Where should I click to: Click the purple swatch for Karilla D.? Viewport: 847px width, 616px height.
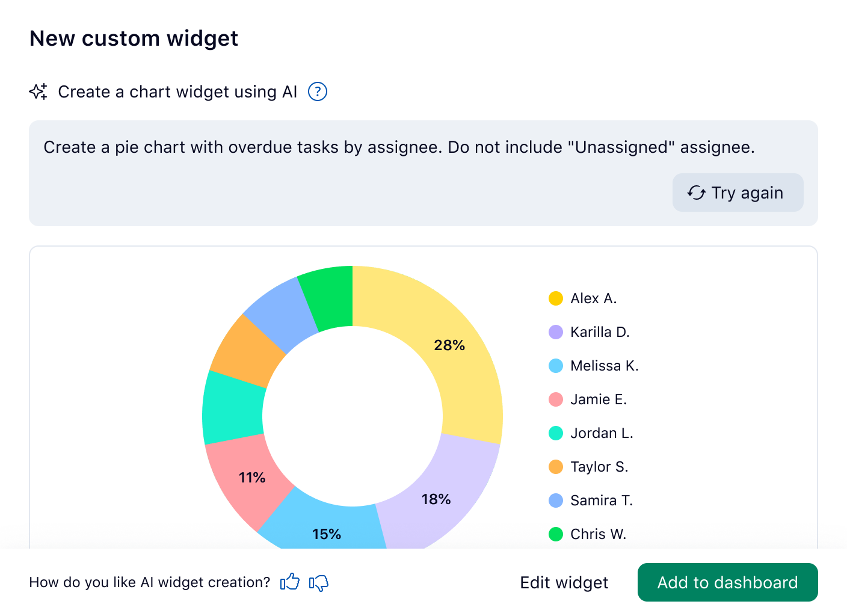coord(555,331)
